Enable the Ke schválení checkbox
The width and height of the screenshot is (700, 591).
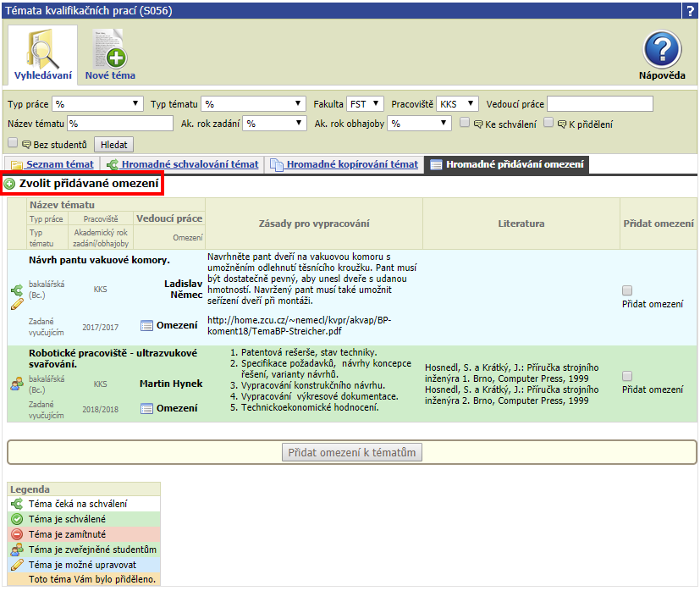click(465, 123)
